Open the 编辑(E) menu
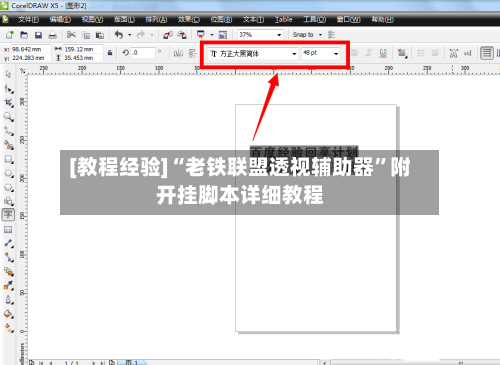500x365 pixels. coord(60,20)
